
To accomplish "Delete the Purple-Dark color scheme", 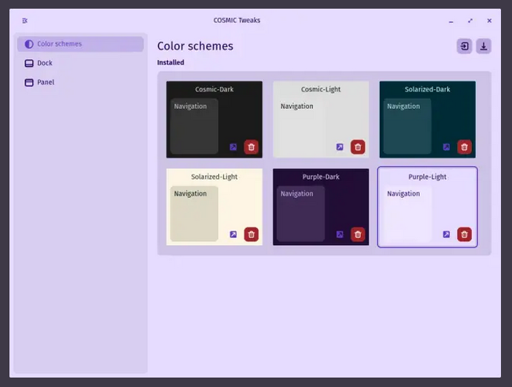I will click(358, 234).
